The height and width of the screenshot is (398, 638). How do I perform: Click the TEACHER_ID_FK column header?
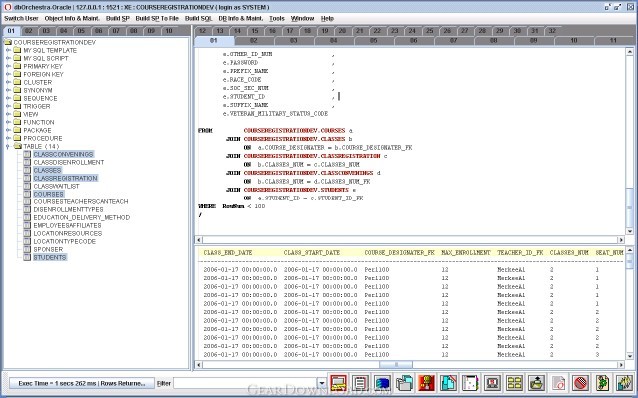(520, 253)
